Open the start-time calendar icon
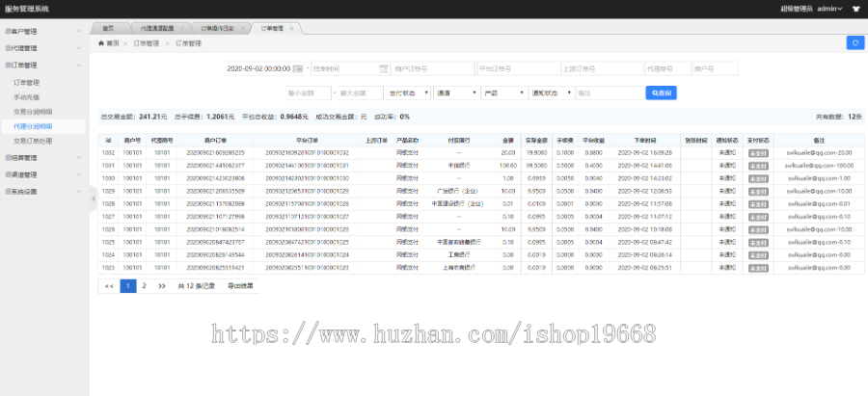The height and width of the screenshot is (396, 868). 298,68
